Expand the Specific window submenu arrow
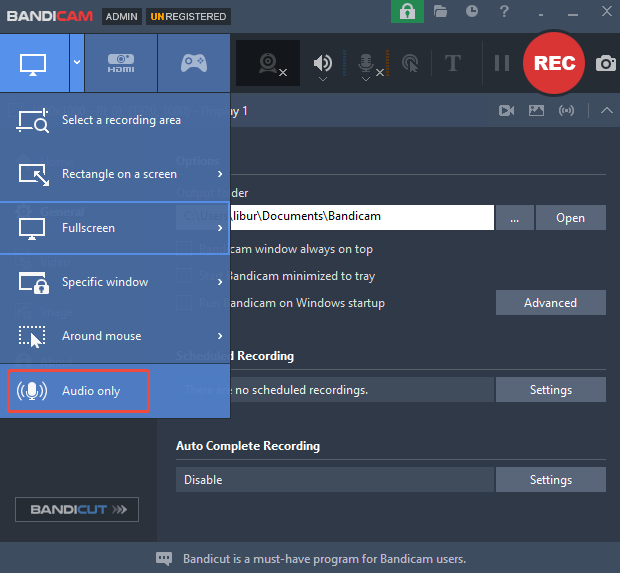The image size is (620, 573). coord(220,282)
